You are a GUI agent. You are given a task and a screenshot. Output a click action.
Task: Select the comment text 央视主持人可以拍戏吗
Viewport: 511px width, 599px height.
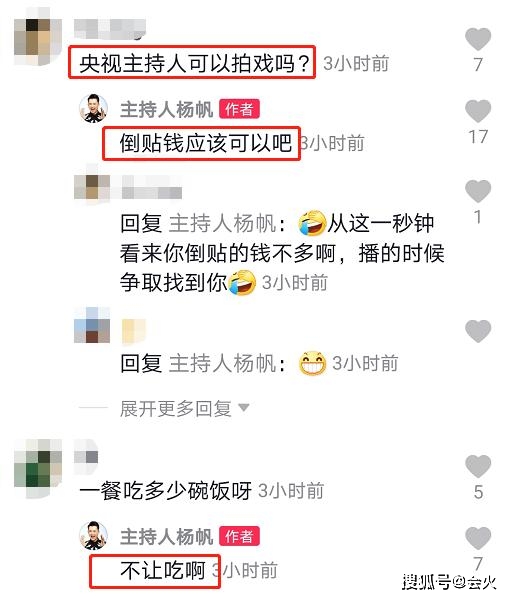click(194, 63)
